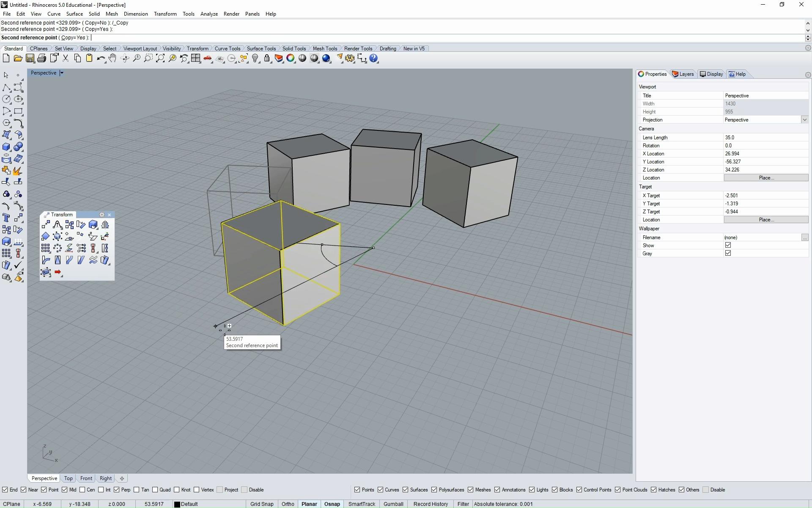This screenshot has width=812, height=508.
Task: Click the 4-viewport layout icon
Action: pyautogui.click(x=195, y=58)
